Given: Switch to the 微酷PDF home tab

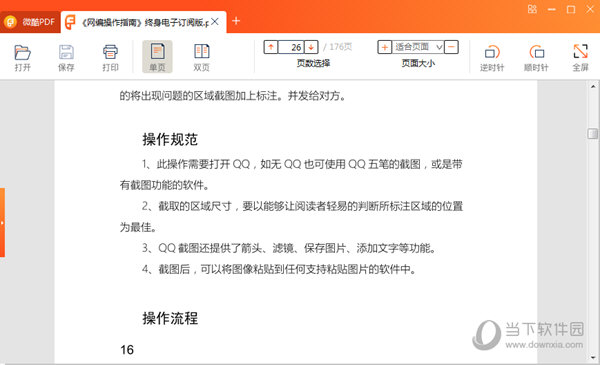Looking at the screenshot, I should [x=30, y=22].
